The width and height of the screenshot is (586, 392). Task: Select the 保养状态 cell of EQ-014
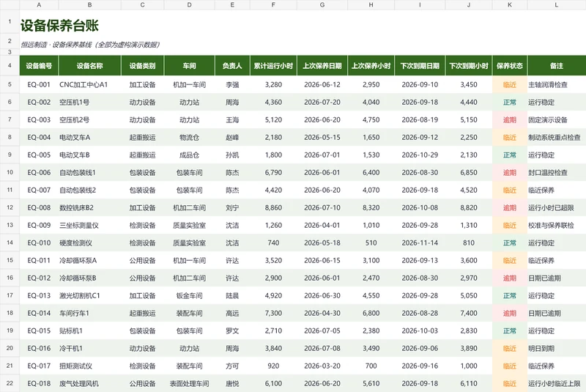pos(510,313)
